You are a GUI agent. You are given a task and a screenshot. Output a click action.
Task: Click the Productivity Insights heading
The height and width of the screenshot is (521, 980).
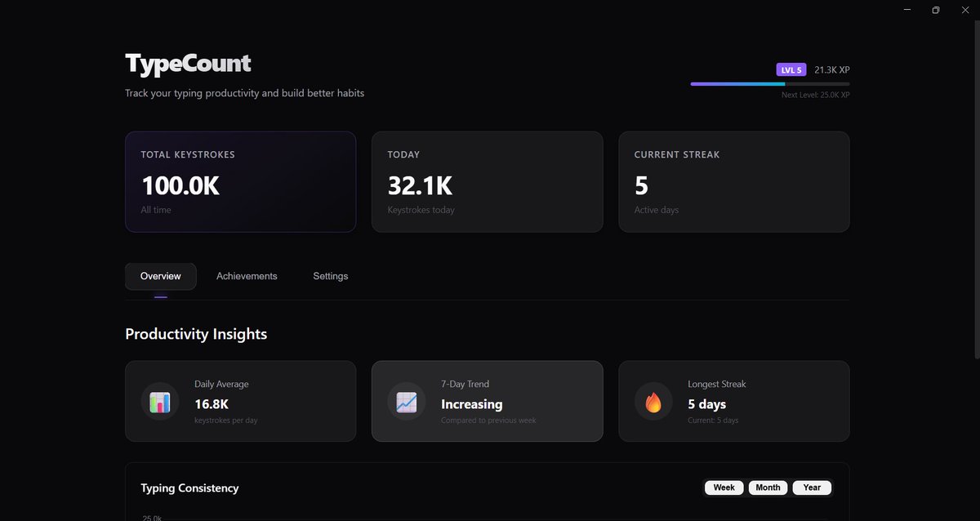pos(196,334)
